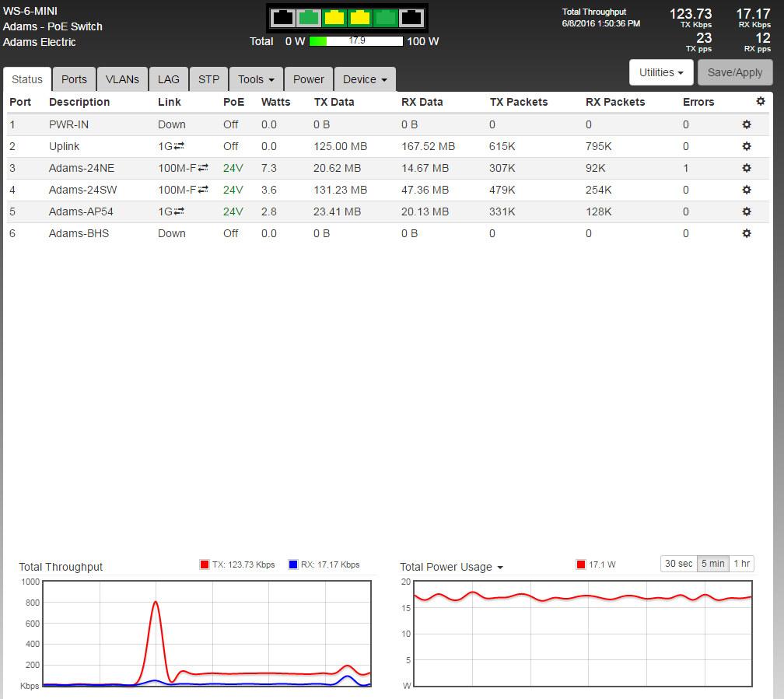Image resolution: width=784 pixels, height=699 pixels.
Task: Switch to the Ports tab
Action: [75, 79]
